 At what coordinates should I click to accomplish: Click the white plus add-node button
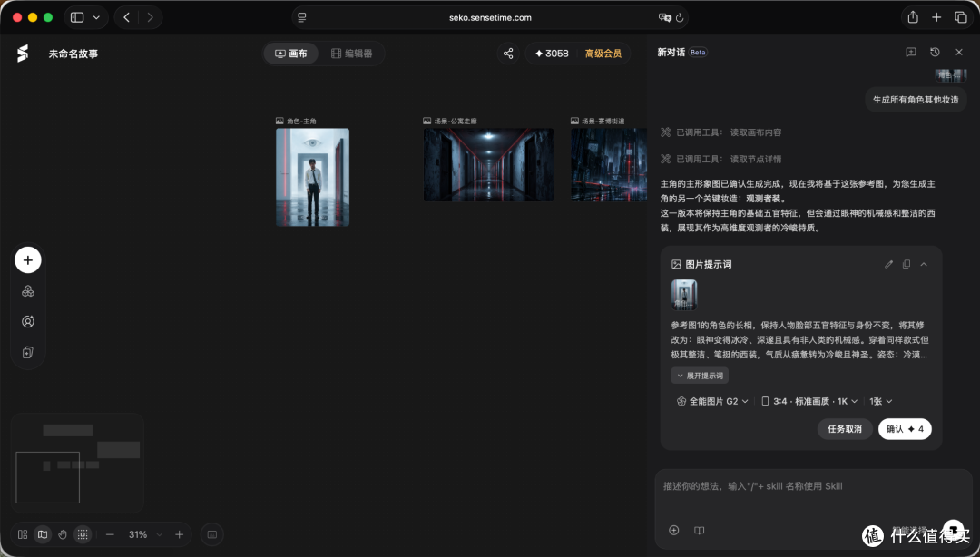click(28, 260)
